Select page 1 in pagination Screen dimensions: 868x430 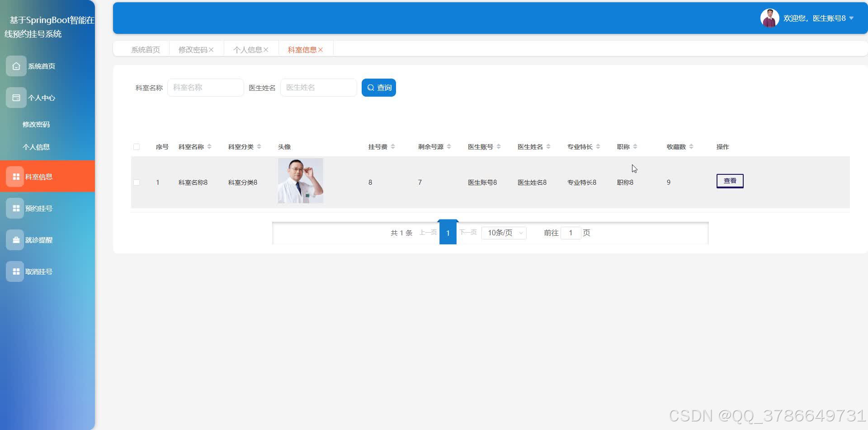(448, 233)
